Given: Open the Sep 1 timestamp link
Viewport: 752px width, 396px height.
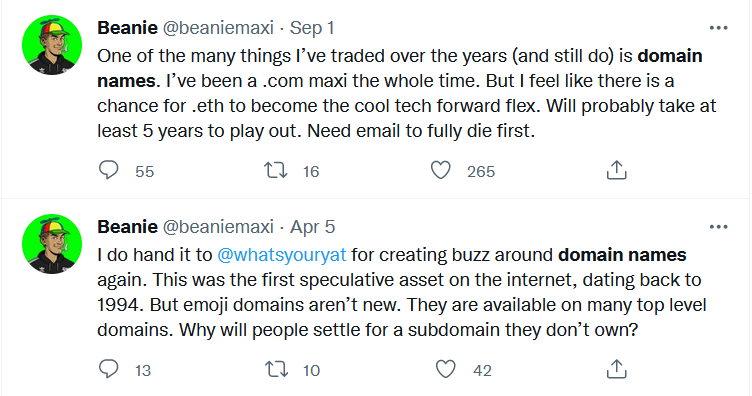Looking at the screenshot, I should click(x=312, y=28).
